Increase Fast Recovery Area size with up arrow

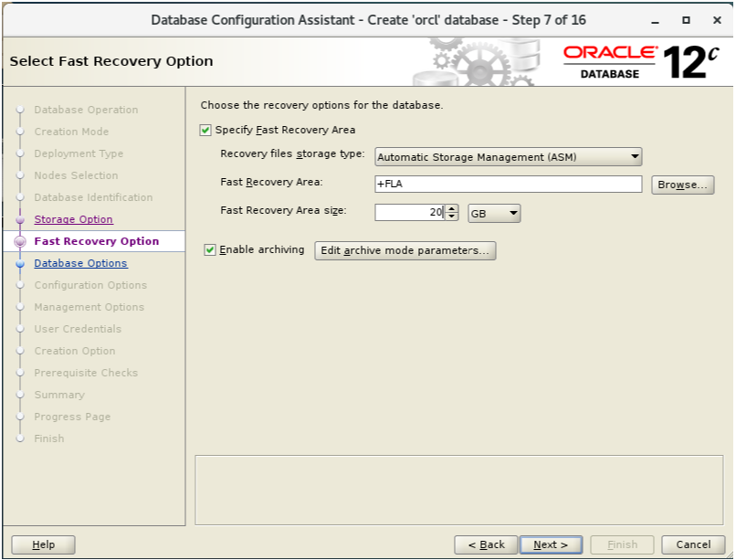point(451,208)
